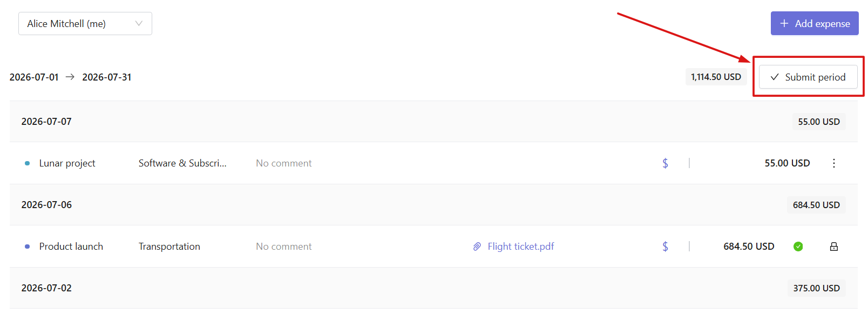Click the No comment field on Lunar project
Image resolution: width=868 pixels, height=313 pixels.
[284, 163]
